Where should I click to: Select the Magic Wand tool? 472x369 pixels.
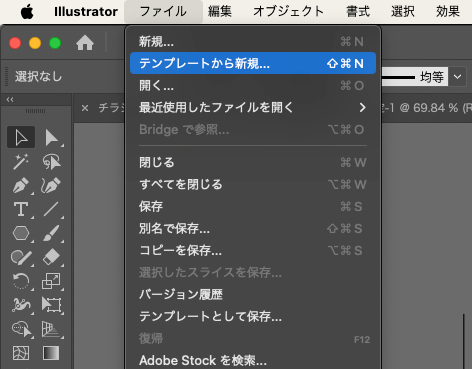coord(21,162)
